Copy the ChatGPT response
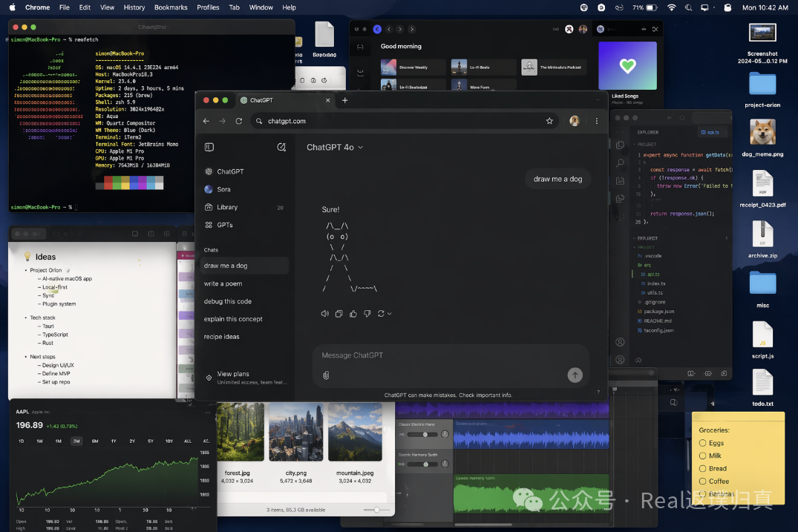The width and height of the screenshot is (798, 532). click(339, 314)
